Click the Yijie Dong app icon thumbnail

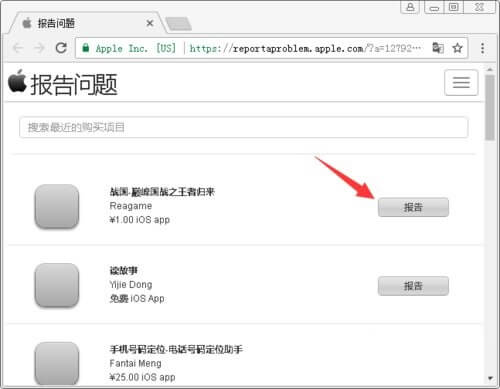(57, 285)
